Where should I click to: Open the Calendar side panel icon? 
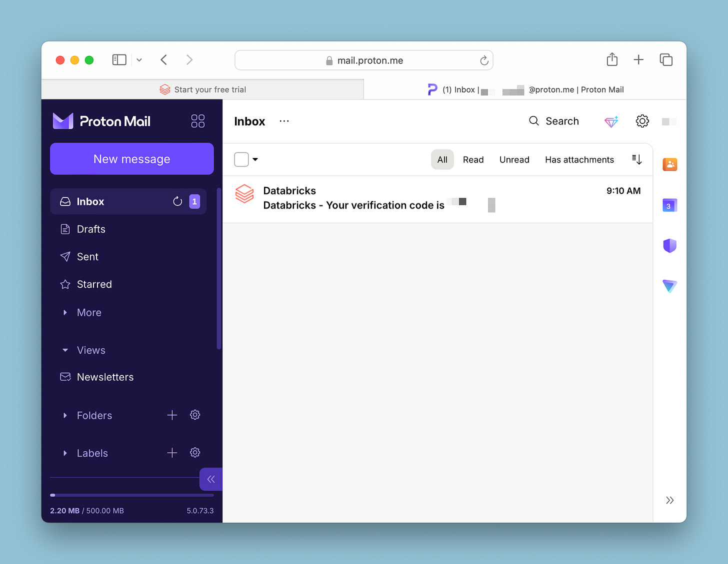[670, 205]
